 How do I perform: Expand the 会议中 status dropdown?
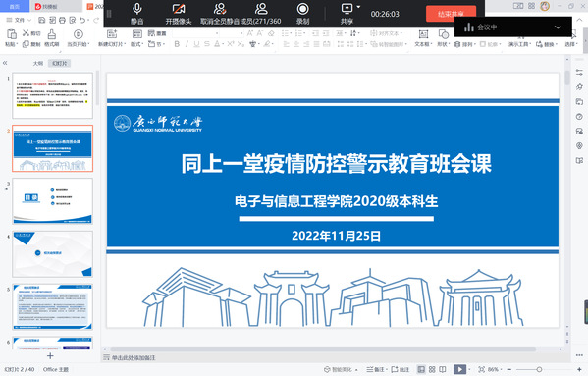558,27
